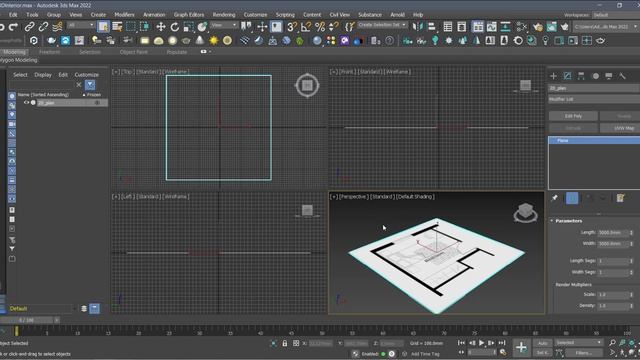Open the Modifiers menu

click(124, 15)
